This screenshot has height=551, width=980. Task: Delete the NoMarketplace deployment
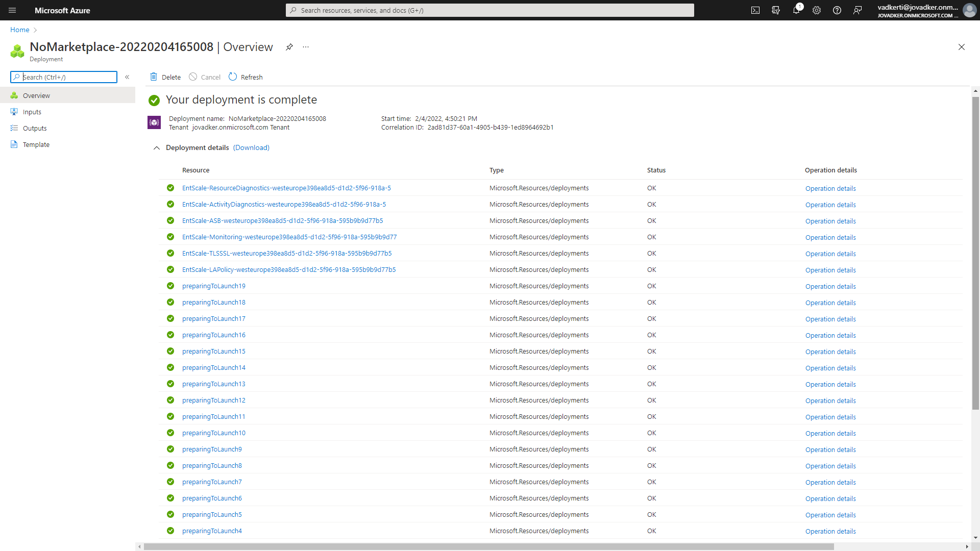(x=165, y=77)
